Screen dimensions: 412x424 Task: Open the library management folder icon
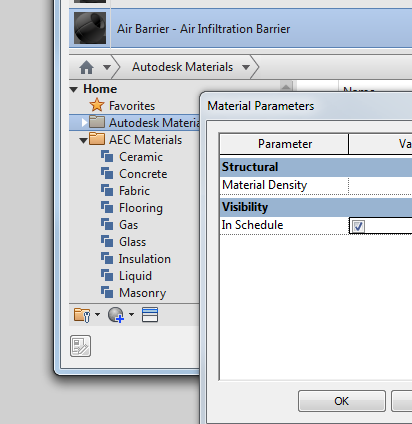pos(82,315)
